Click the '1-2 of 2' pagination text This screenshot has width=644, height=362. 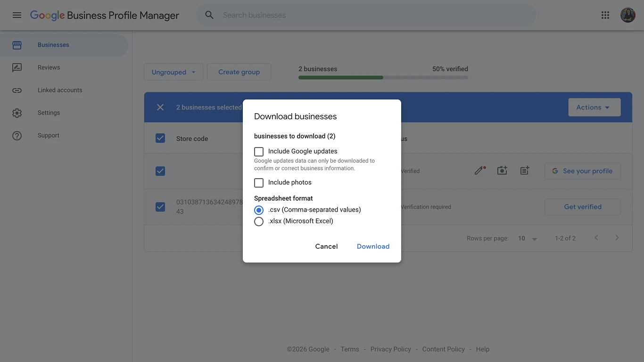pyautogui.click(x=565, y=239)
